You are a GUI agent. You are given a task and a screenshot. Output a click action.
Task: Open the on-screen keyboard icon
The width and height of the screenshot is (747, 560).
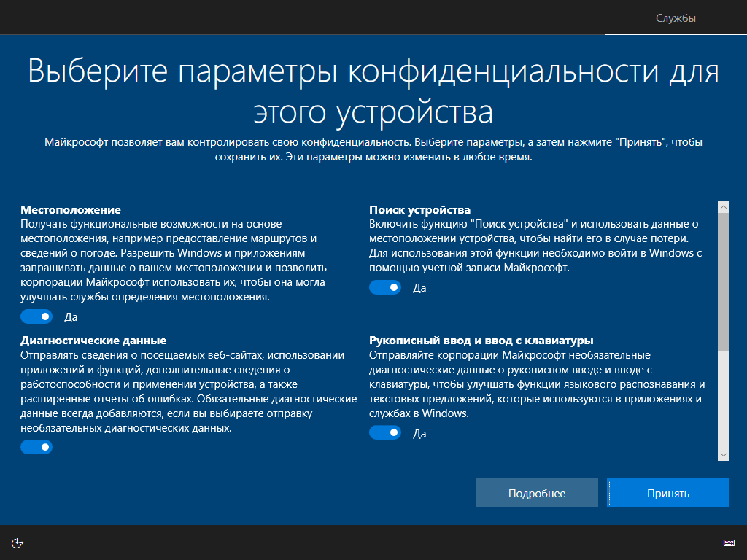point(729,542)
